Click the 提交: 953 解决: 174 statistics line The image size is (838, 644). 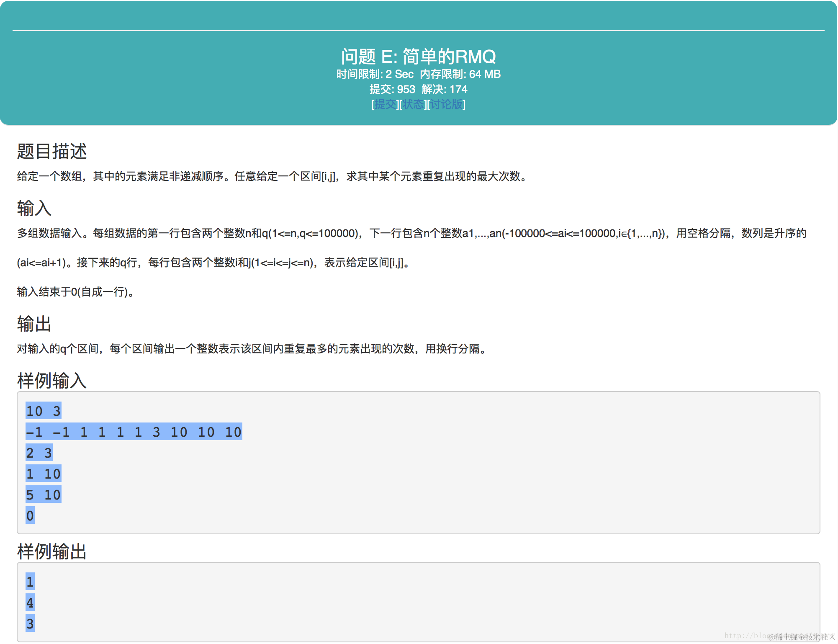418,89
